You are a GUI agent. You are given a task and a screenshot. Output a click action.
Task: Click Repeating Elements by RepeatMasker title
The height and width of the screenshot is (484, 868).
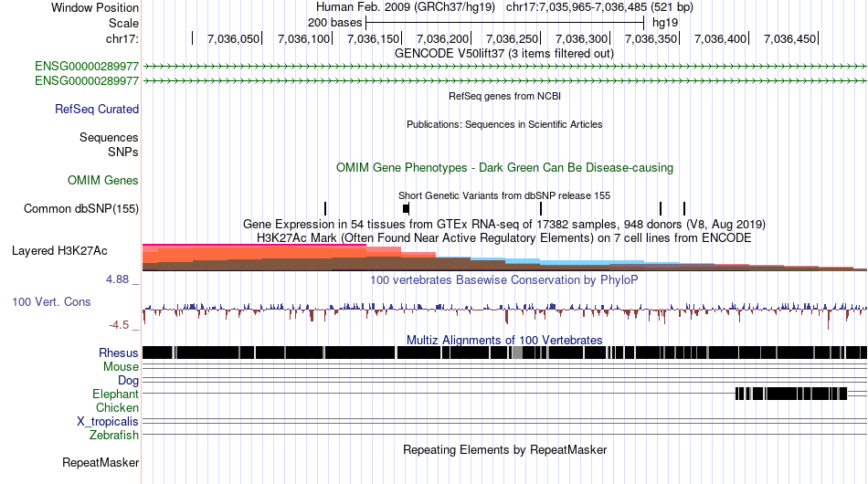[x=505, y=449]
